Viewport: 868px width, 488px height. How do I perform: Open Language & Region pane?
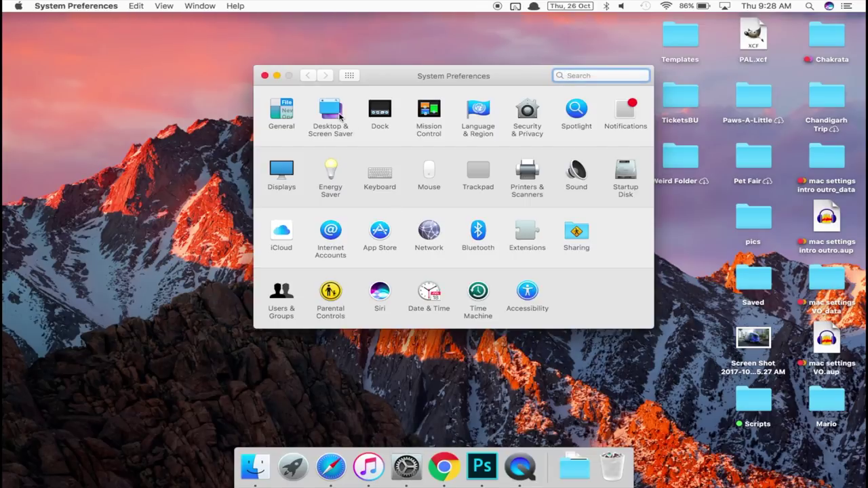click(x=478, y=117)
